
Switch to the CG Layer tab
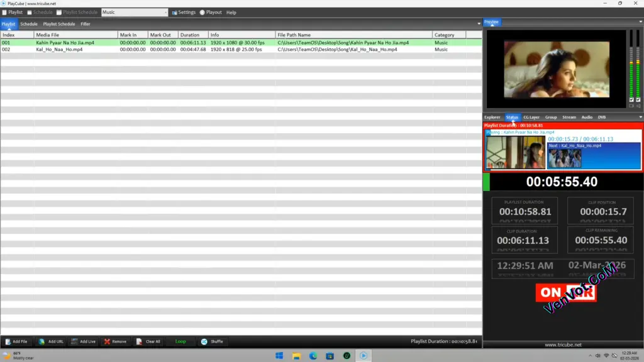click(531, 117)
